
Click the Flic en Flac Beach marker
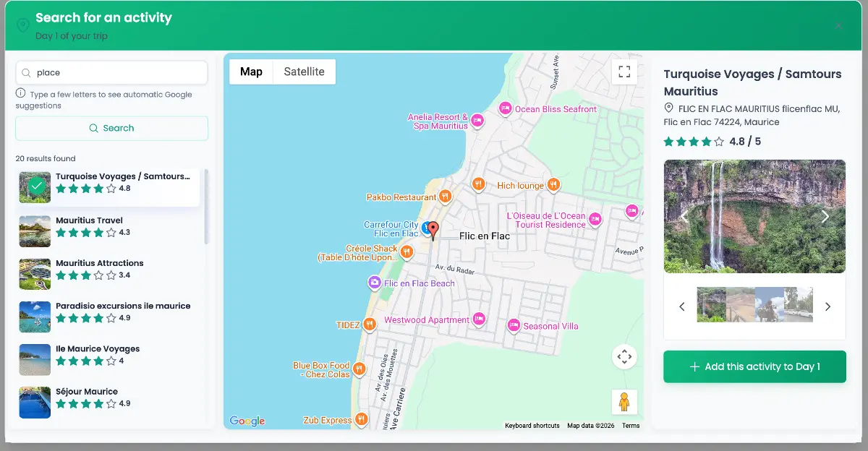coord(375,283)
